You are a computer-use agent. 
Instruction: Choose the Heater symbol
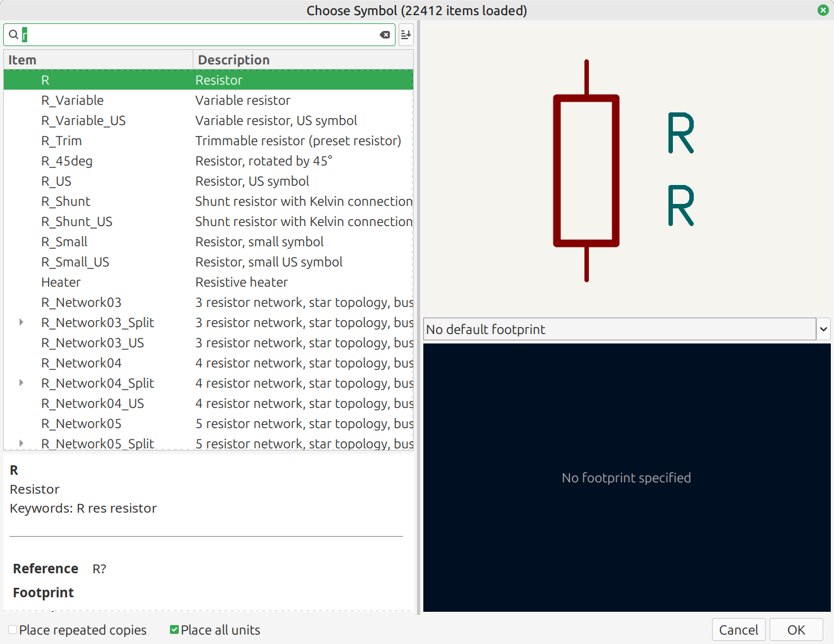[61, 282]
